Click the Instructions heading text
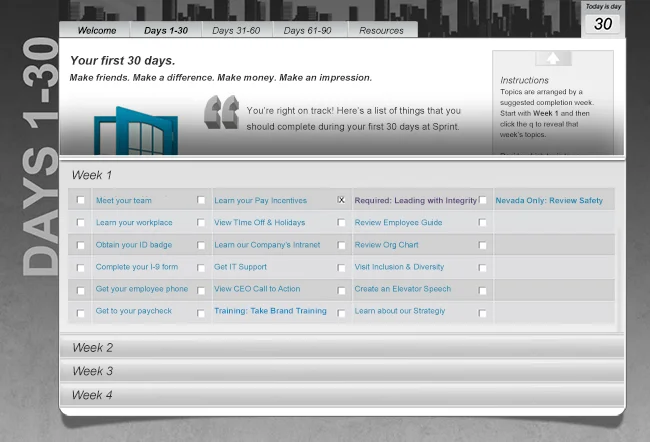This screenshot has width=650, height=442. coord(524,80)
